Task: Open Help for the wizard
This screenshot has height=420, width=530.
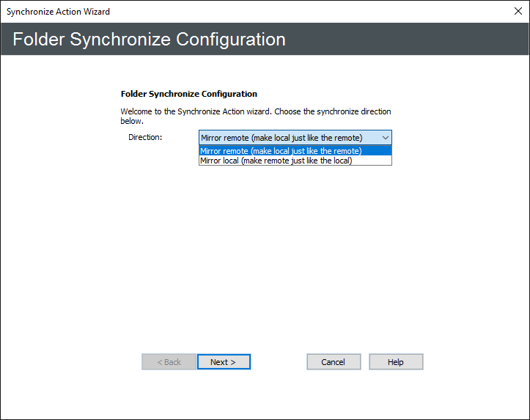Action: coord(396,362)
